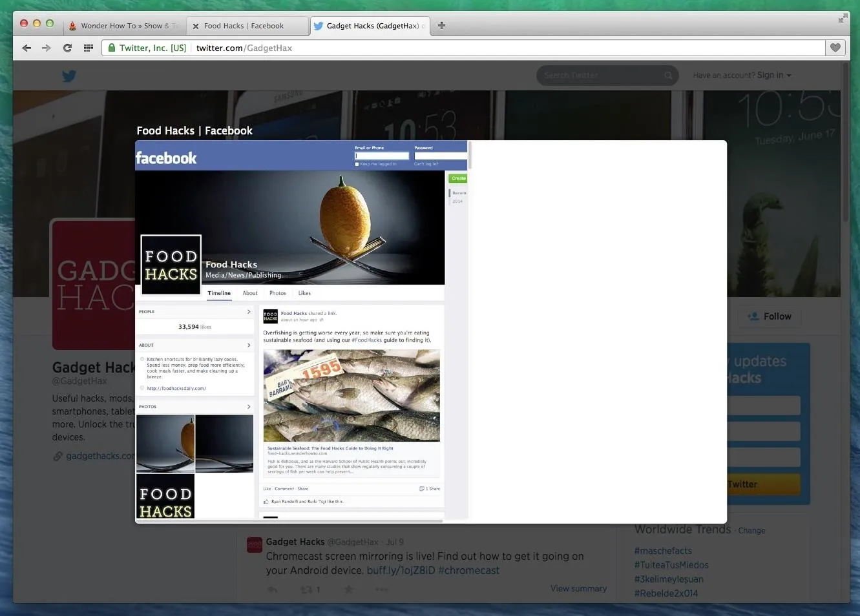The height and width of the screenshot is (616, 860).
Task: Click in the Email or Phone field
Action: point(382,156)
